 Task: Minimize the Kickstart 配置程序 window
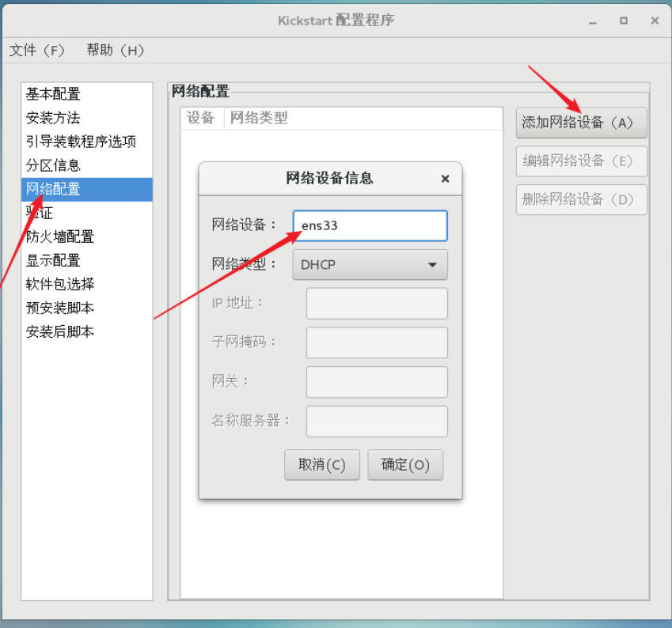tap(593, 21)
